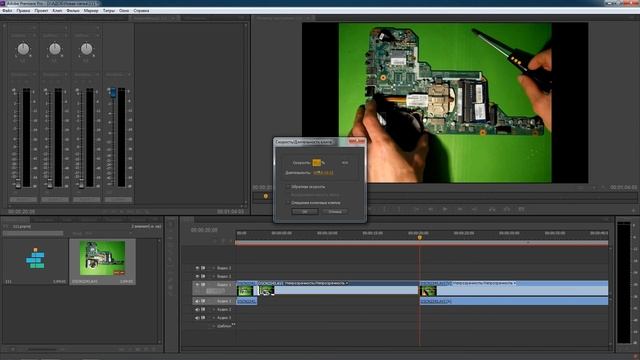Image resolution: width=640 pixels, height=360 pixels.
Task: Toggle sync lock on Аудио 1 track
Action: pyautogui.click(x=203, y=301)
